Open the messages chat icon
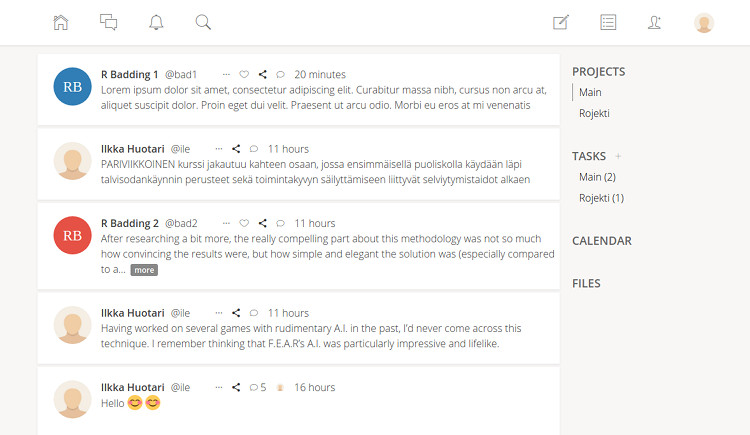This screenshot has height=435, width=750. [x=108, y=22]
